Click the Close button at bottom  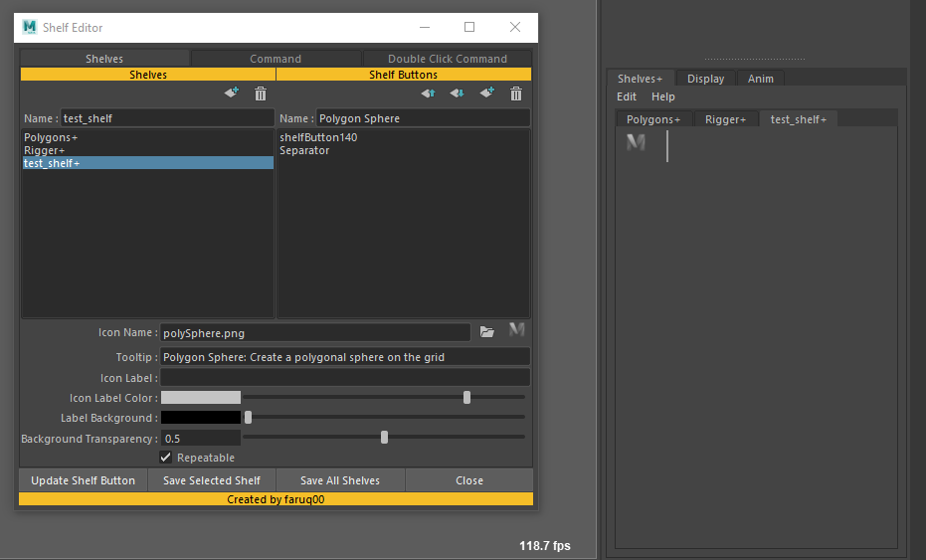(x=468, y=480)
